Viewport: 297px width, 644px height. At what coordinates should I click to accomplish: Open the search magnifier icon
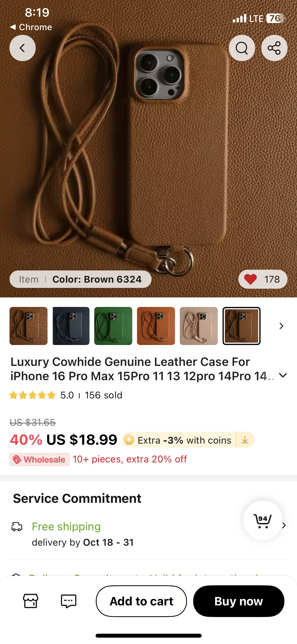[242, 48]
